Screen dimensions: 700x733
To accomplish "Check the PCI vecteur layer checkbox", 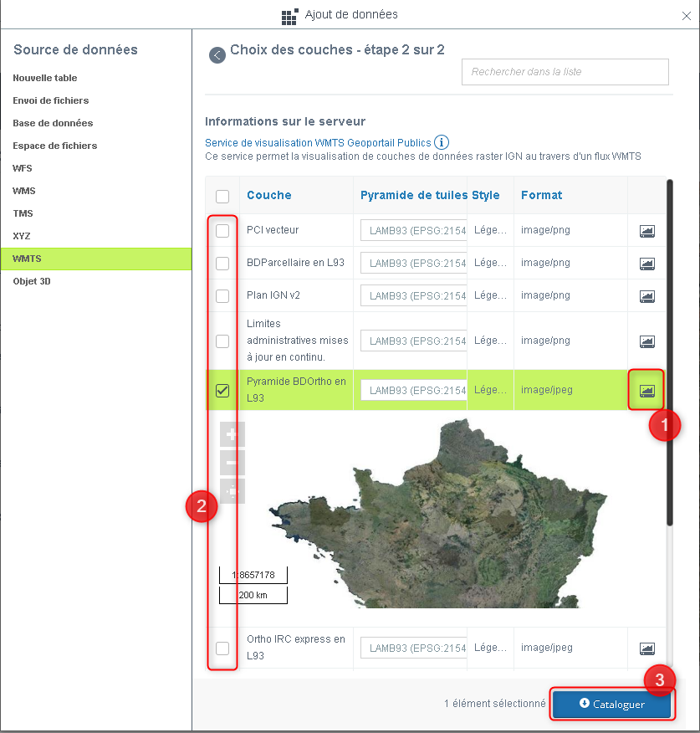I will 222,231.
